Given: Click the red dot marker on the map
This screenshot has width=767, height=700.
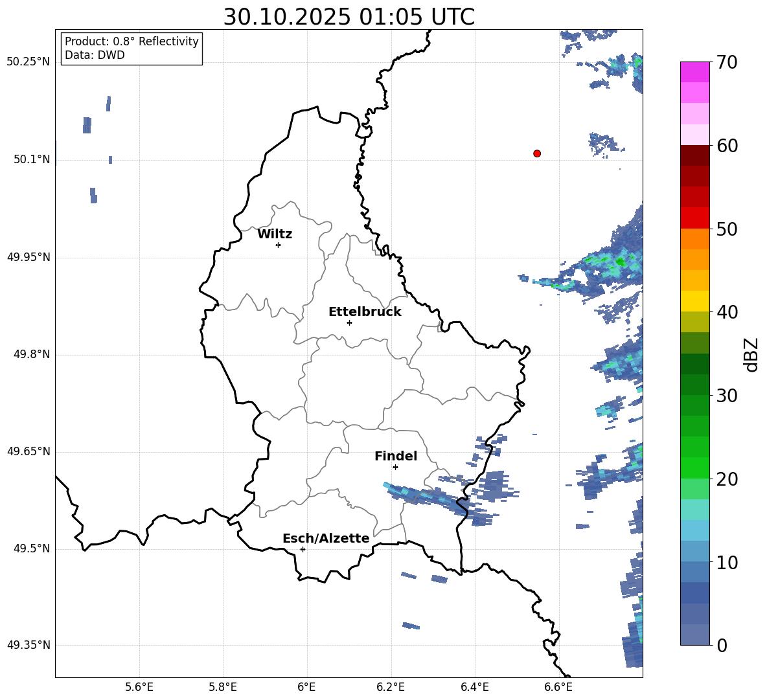Looking at the screenshot, I should pos(536,153).
